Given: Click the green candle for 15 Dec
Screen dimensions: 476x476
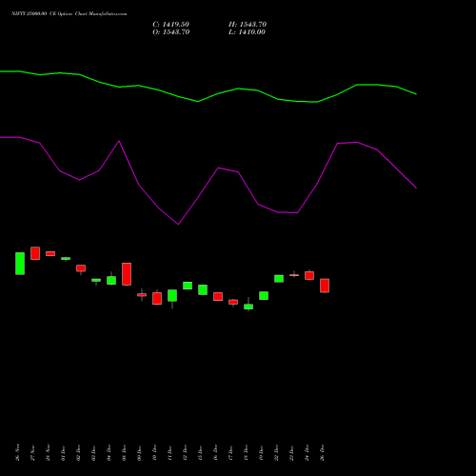Looking at the screenshot, I should 203,289.
